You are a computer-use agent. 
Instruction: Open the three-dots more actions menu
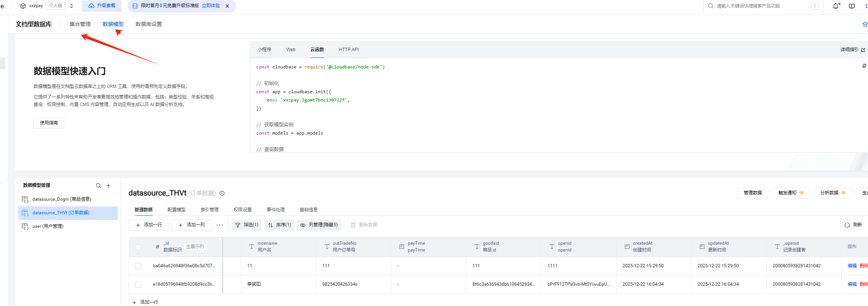[220, 225]
